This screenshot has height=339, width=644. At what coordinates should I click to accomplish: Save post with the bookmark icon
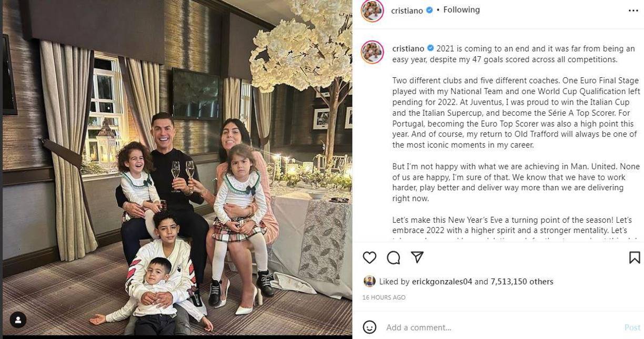click(x=635, y=258)
